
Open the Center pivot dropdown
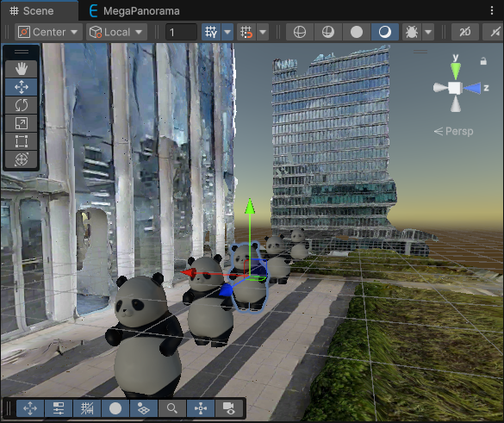tap(48, 32)
